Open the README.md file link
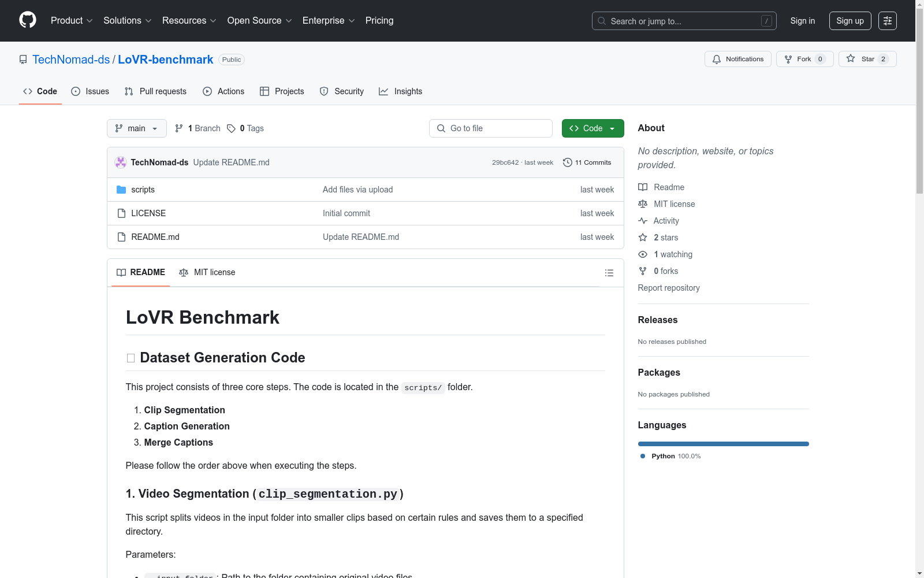The height and width of the screenshot is (578, 924). pyautogui.click(x=155, y=237)
